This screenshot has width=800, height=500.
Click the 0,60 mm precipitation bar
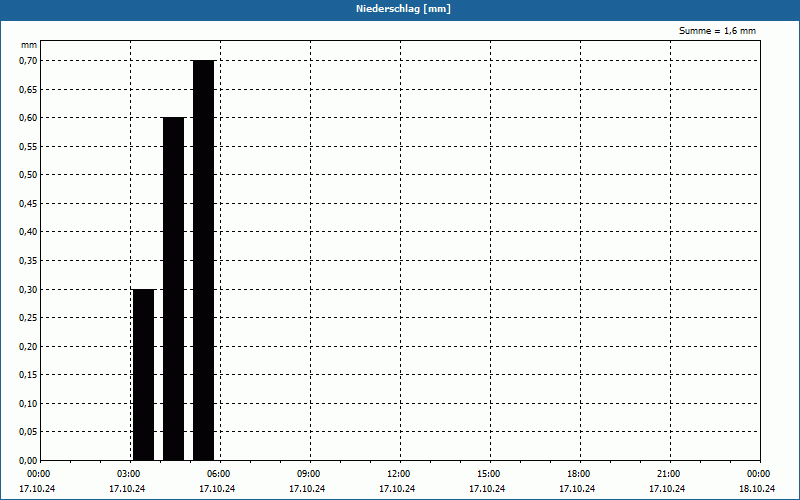tap(173, 289)
